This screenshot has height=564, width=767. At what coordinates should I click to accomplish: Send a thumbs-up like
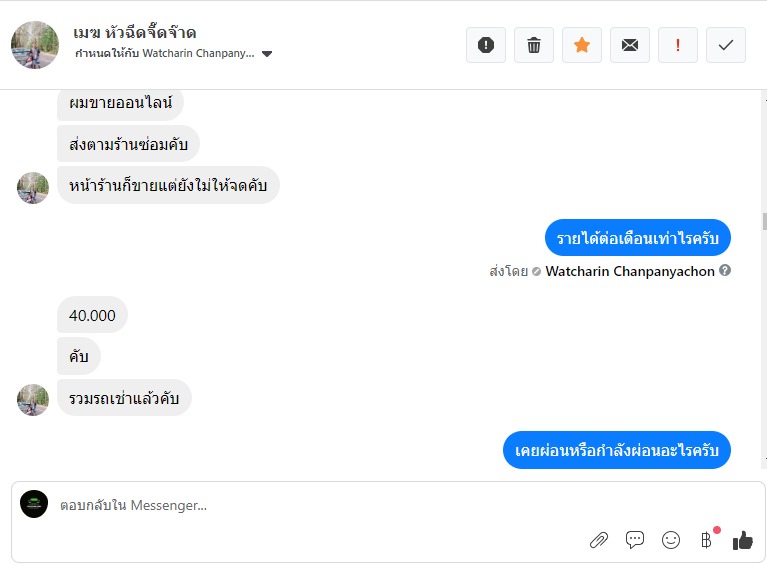(x=742, y=540)
